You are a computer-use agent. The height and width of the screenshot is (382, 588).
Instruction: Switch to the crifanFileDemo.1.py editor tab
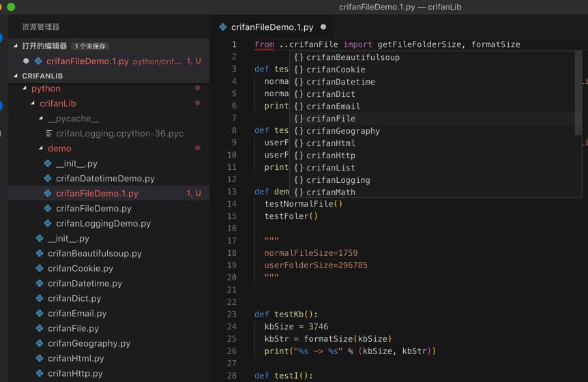click(272, 27)
